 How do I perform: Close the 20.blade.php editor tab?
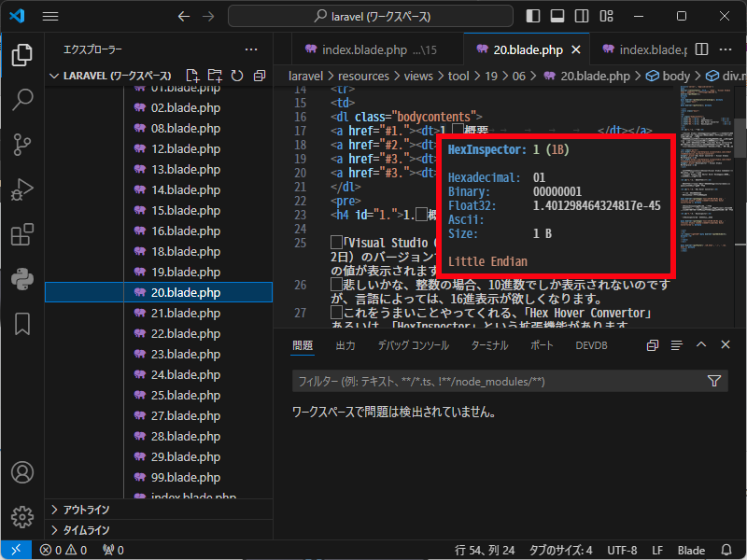576,49
